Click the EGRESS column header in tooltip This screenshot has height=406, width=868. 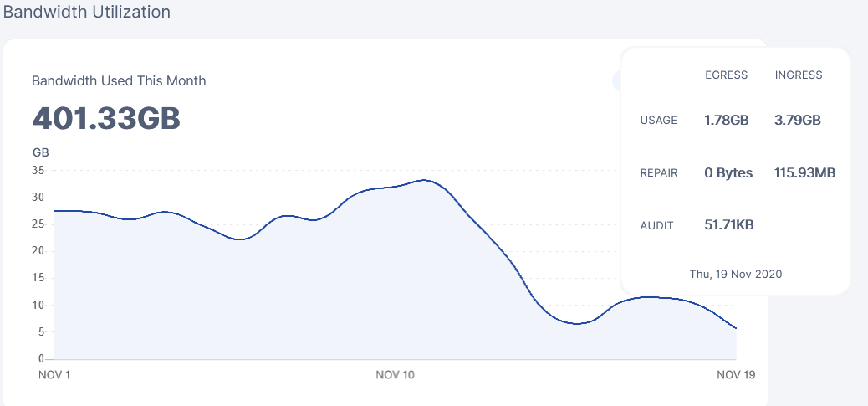pos(727,75)
